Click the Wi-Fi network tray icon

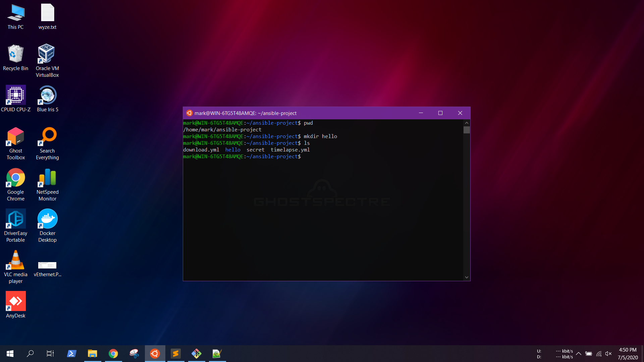(x=599, y=354)
